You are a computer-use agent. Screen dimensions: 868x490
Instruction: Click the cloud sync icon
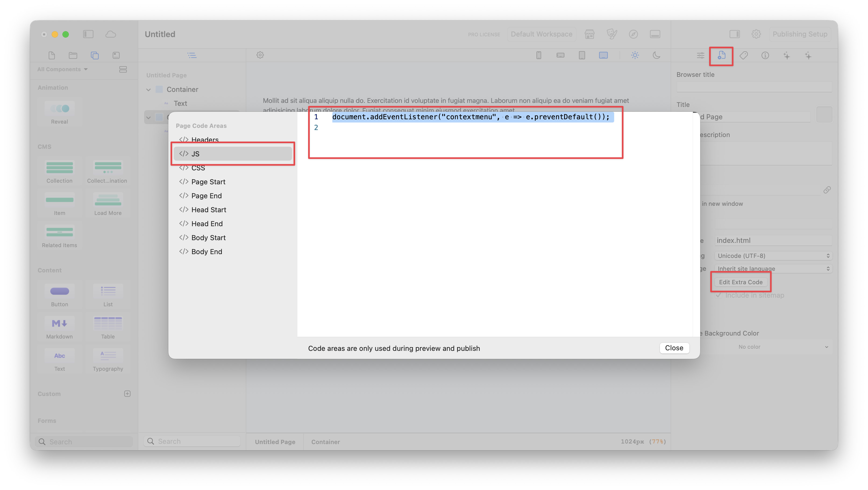click(x=111, y=34)
